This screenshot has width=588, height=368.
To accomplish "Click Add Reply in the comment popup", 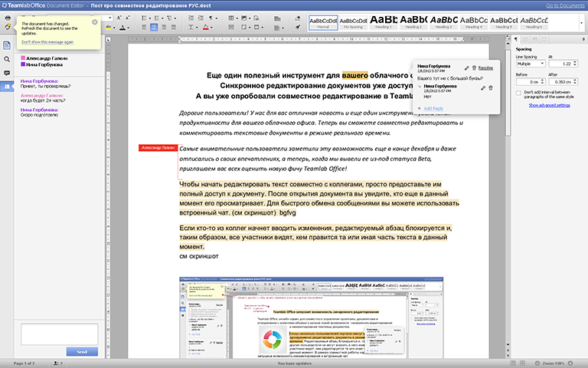I will pos(433,109).
